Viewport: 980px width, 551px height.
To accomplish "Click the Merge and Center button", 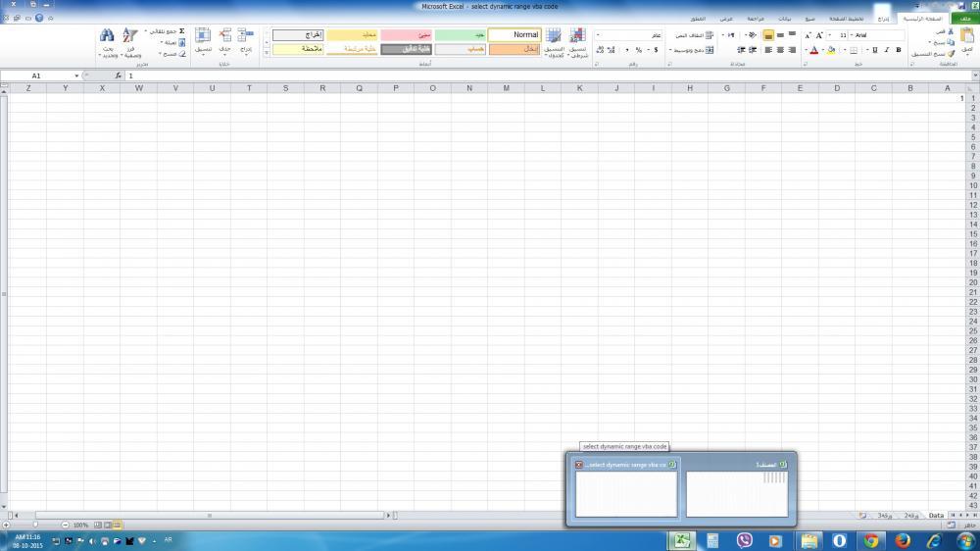I will 693,50.
